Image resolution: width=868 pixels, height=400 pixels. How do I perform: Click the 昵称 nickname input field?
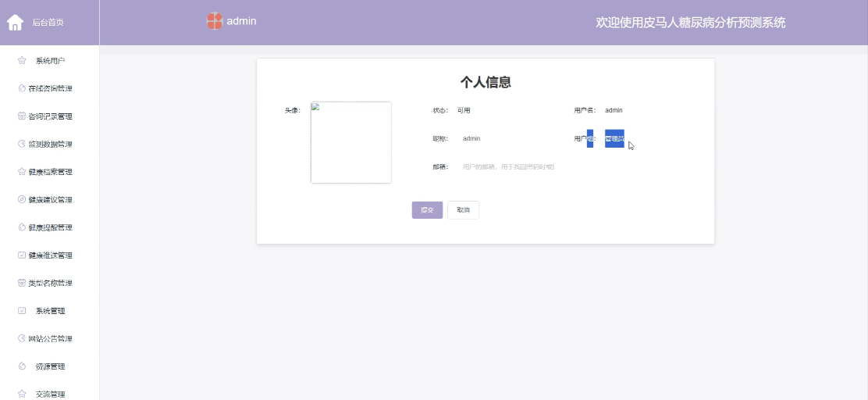507,138
